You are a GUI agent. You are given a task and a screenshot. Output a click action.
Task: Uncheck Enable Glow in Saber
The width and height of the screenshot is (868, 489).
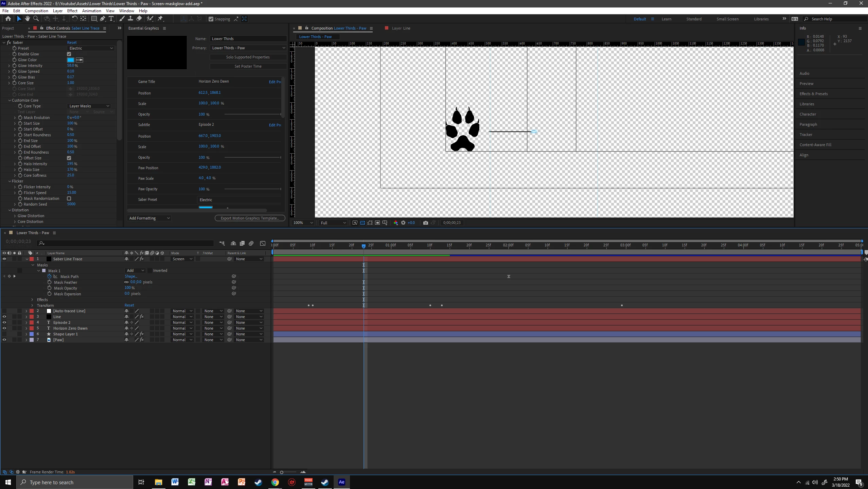point(69,54)
